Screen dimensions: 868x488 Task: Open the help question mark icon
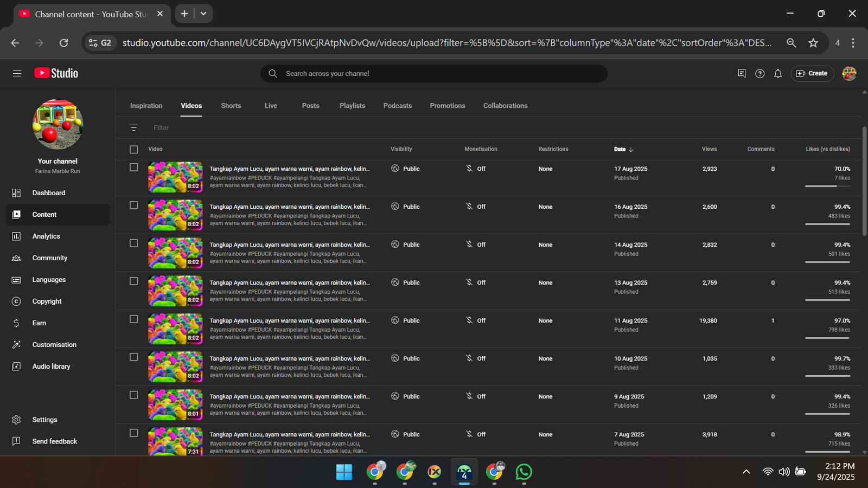(x=759, y=74)
